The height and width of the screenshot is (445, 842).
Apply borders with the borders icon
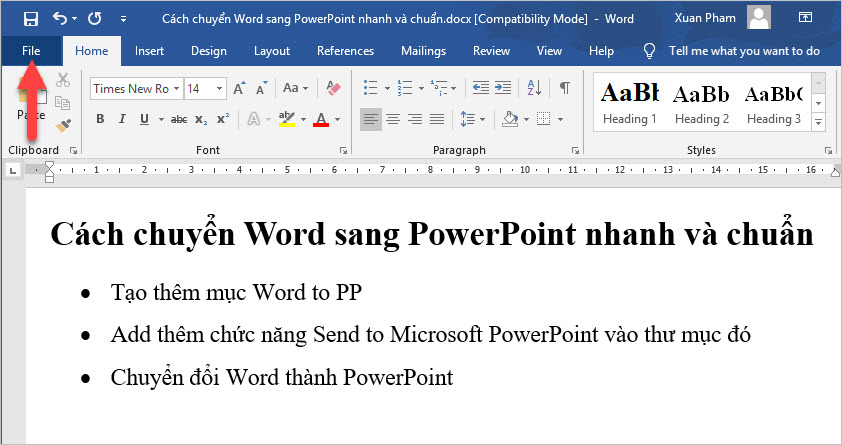(x=543, y=119)
